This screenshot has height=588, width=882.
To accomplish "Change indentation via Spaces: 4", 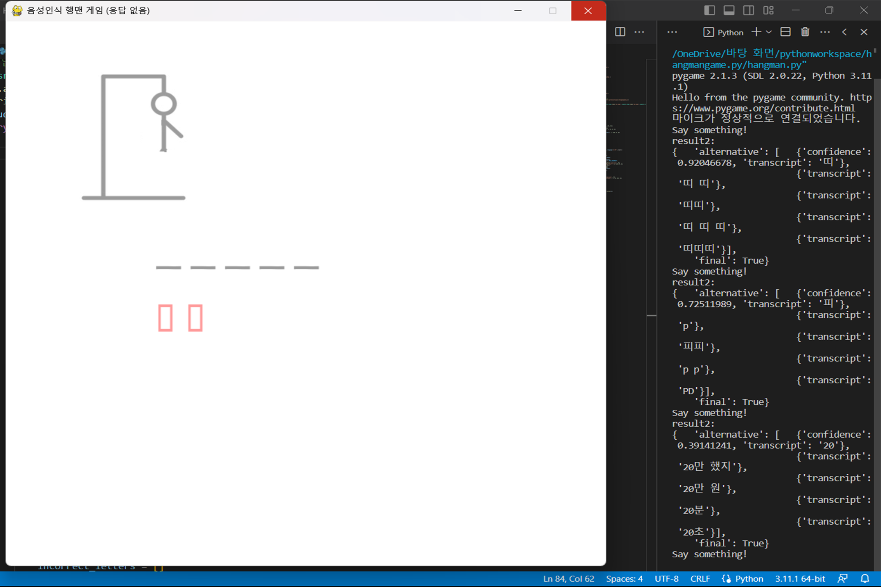I will (624, 579).
